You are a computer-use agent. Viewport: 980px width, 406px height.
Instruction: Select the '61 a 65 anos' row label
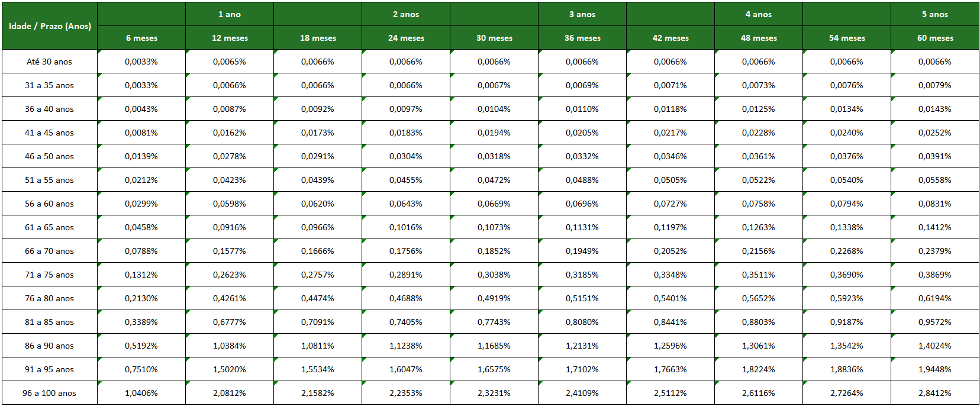[x=50, y=227]
